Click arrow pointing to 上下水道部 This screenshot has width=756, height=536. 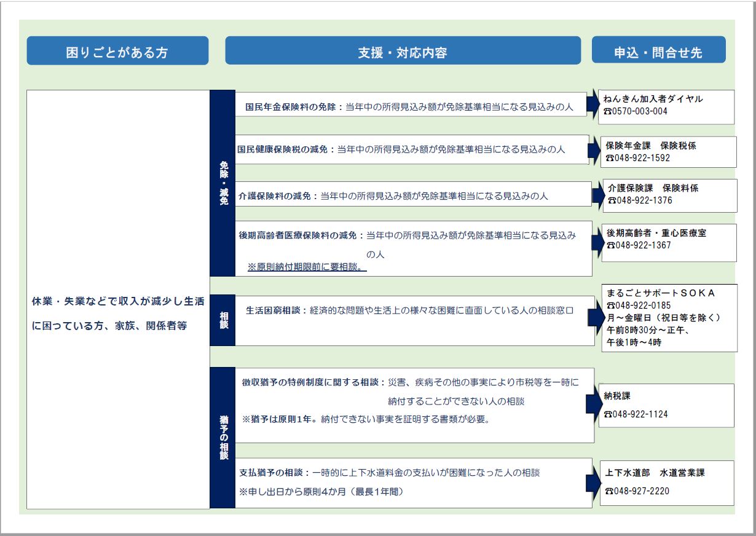point(594,483)
